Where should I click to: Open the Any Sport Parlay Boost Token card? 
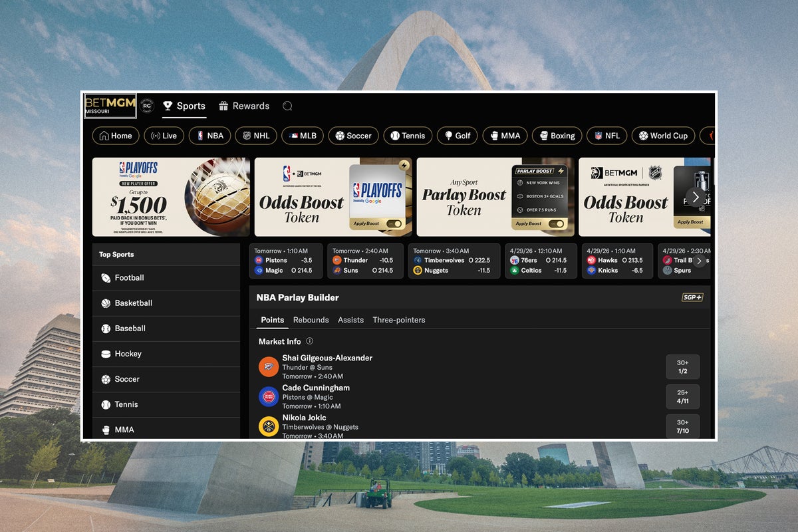point(495,197)
